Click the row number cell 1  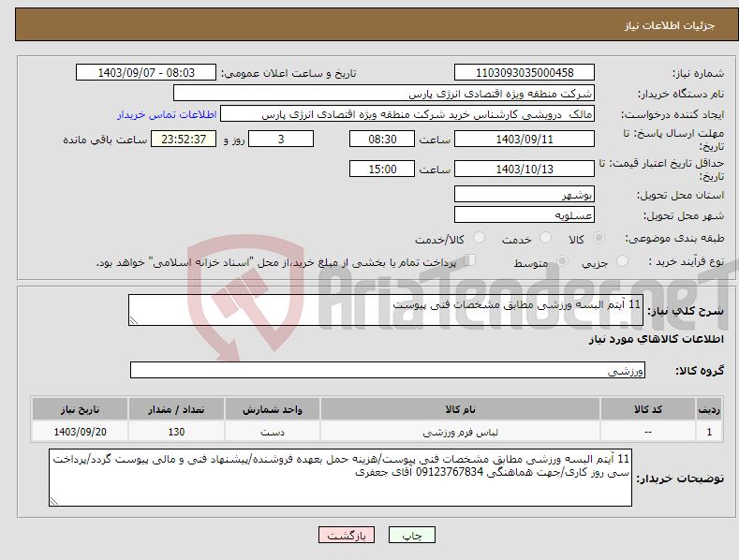(709, 432)
